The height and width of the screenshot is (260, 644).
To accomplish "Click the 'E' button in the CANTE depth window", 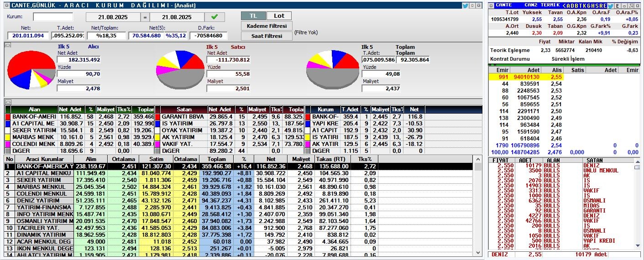I will tap(617, 6).
